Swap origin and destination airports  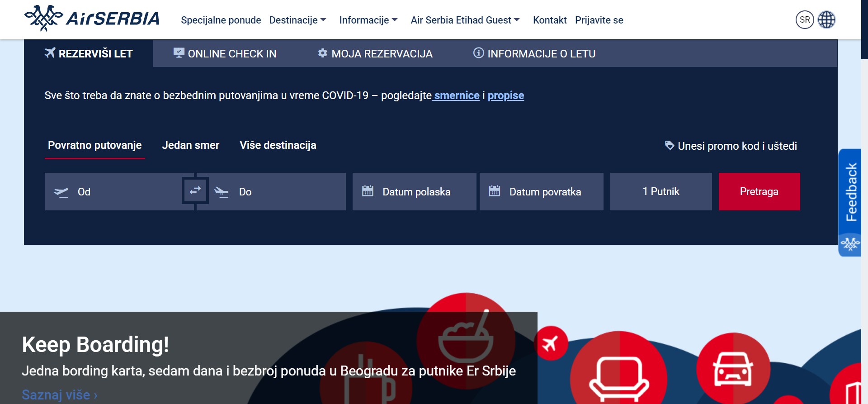click(x=195, y=190)
